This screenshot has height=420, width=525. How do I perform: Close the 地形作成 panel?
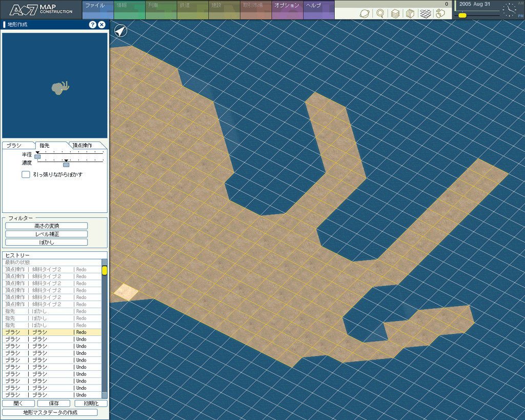coord(102,25)
